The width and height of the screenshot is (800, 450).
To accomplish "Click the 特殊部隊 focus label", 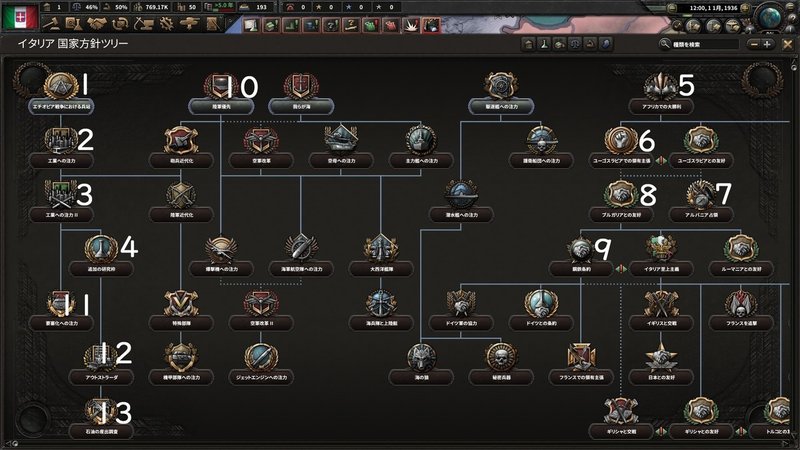I will tap(181, 323).
